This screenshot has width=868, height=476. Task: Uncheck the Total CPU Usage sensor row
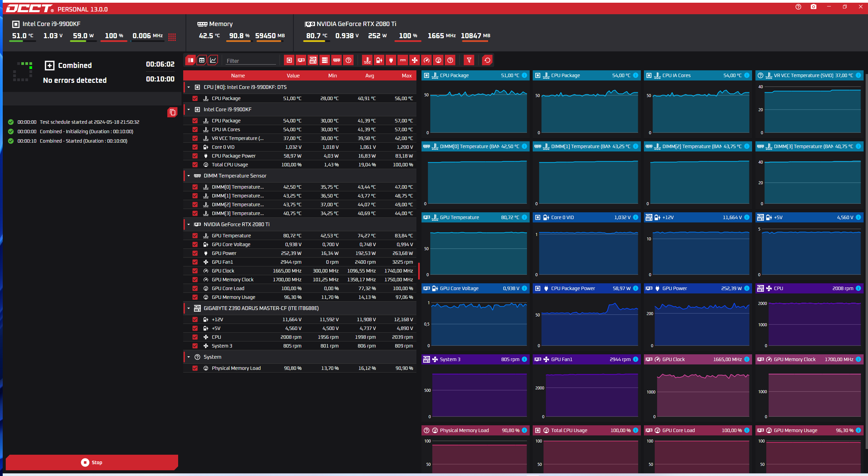point(195,165)
